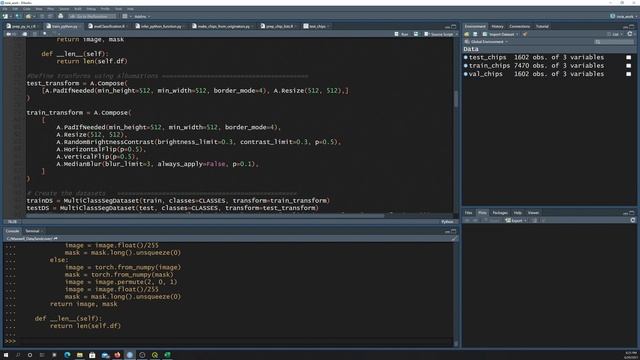Refresh the Environment pane
Screen dimensions: 640x360
630,34
